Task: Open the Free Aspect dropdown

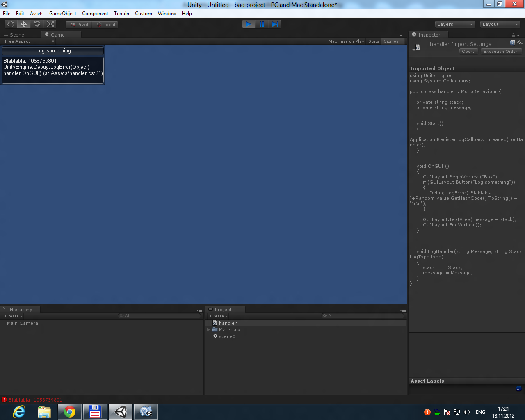Action: 29,41
